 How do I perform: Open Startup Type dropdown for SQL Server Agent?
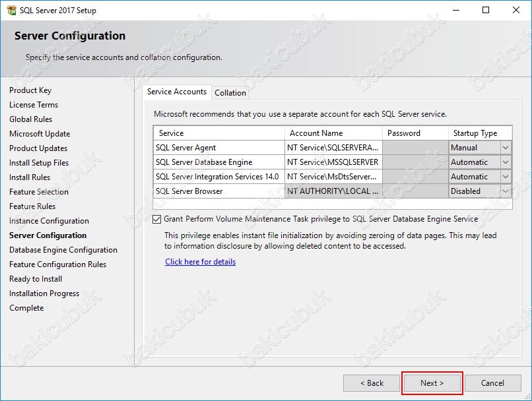pyautogui.click(x=505, y=148)
